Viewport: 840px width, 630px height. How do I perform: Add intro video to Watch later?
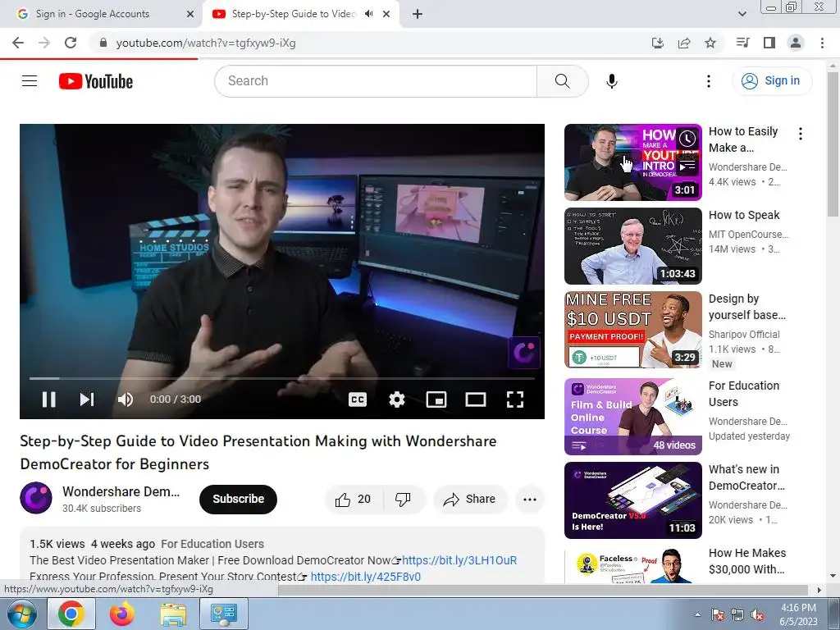pyautogui.click(x=687, y=139)
